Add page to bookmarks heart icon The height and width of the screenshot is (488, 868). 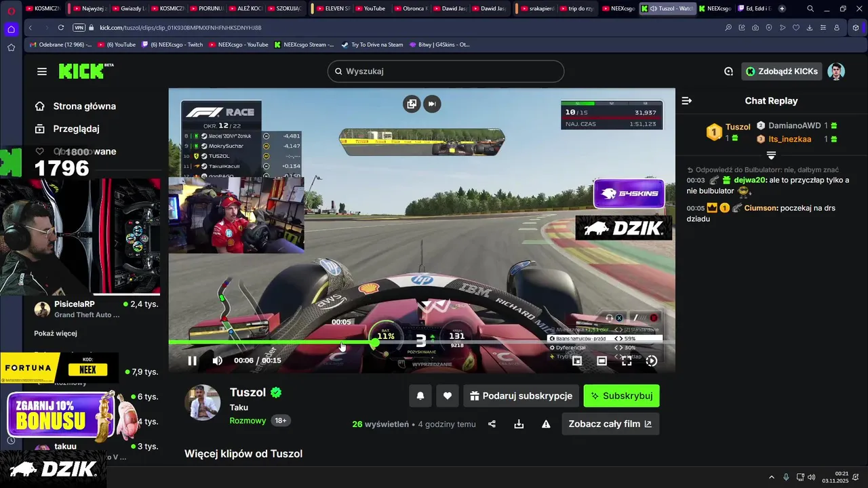click(x=796, y=28)
